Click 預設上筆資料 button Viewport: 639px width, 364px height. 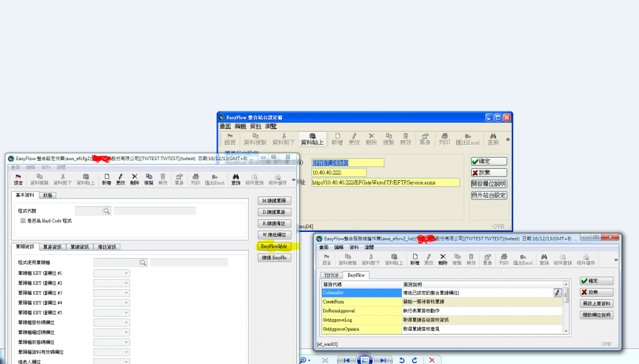click(597, 304)
